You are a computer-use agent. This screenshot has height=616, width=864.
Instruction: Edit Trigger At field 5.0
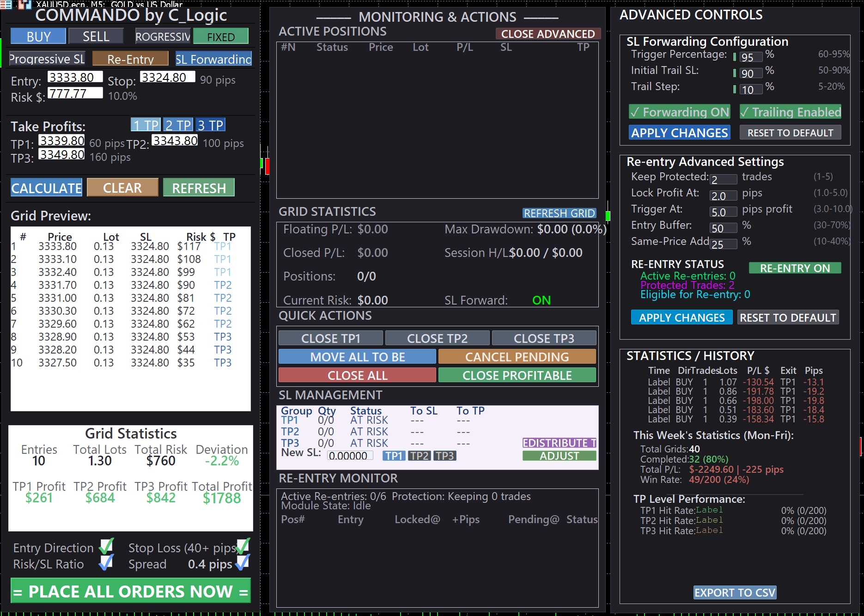point(724,212)
